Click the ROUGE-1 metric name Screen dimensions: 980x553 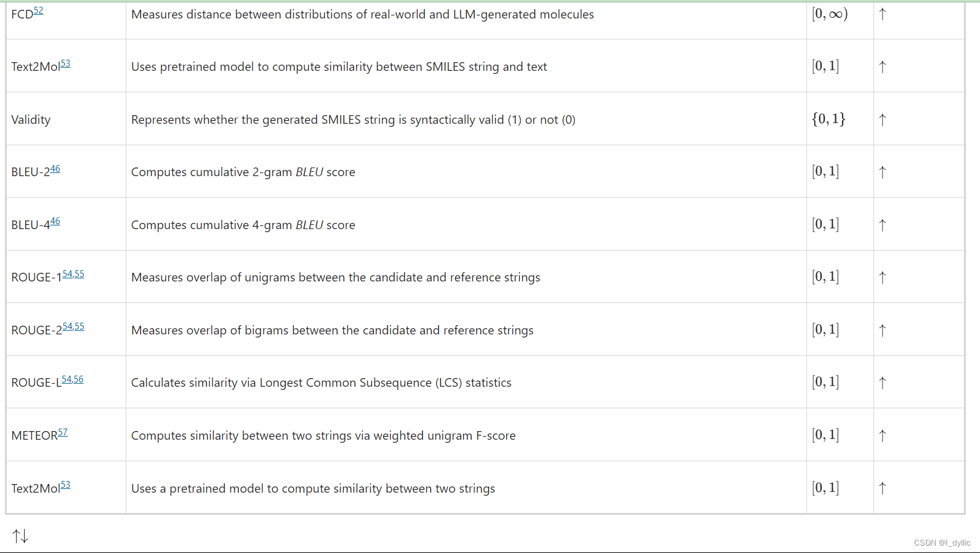click(x=37, y=278)
